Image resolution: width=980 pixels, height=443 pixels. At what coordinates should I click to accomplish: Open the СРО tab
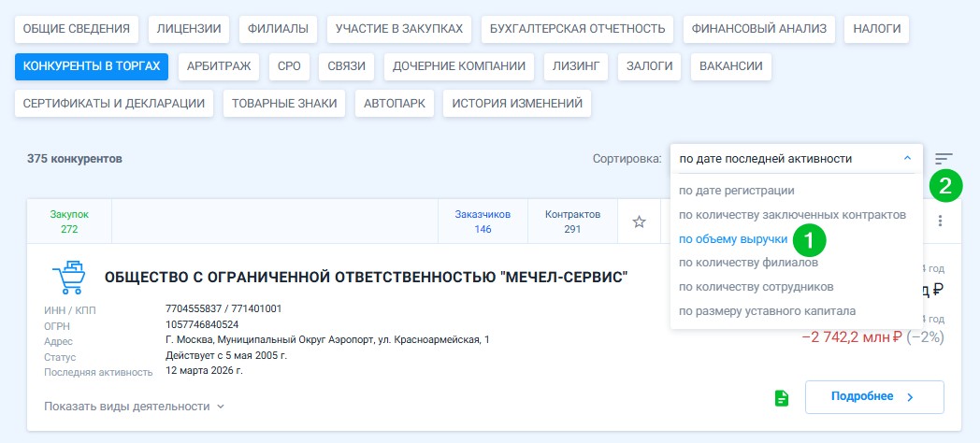tap(289, 66)
